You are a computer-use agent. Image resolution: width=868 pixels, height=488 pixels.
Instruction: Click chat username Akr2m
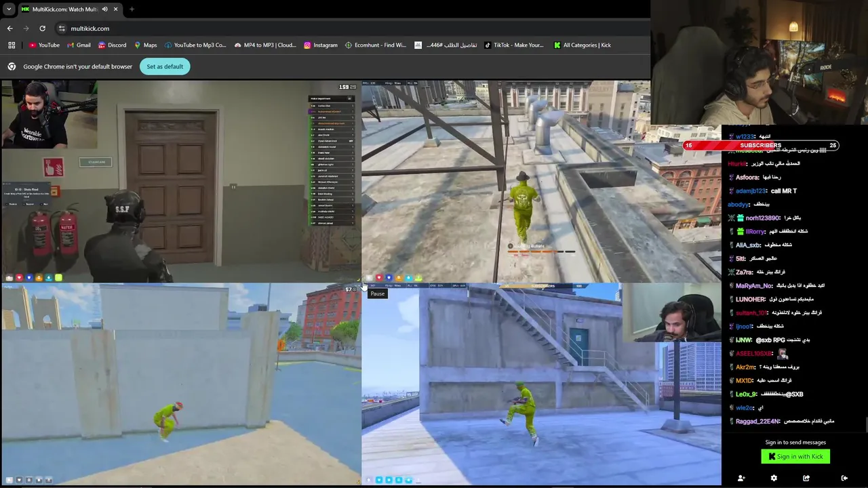(746, 367)
